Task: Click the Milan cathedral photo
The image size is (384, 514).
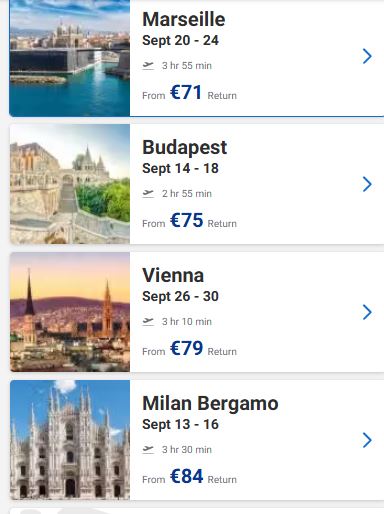Action: pyautogui.click(x=70, y=440)
